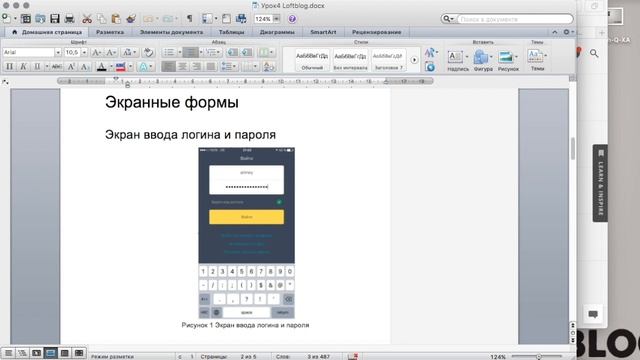Click the sort A-Z icon

click(x=269, y=67)
